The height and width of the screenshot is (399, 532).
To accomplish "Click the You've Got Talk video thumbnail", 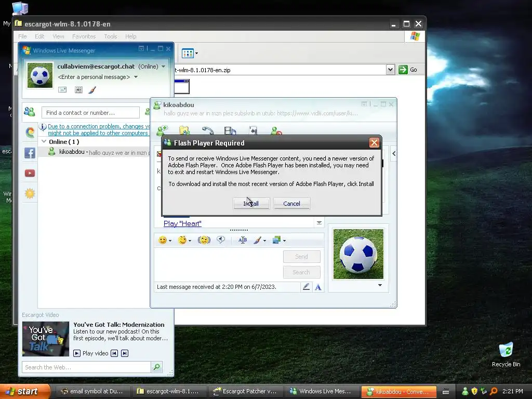I will (x=46, y=339).
